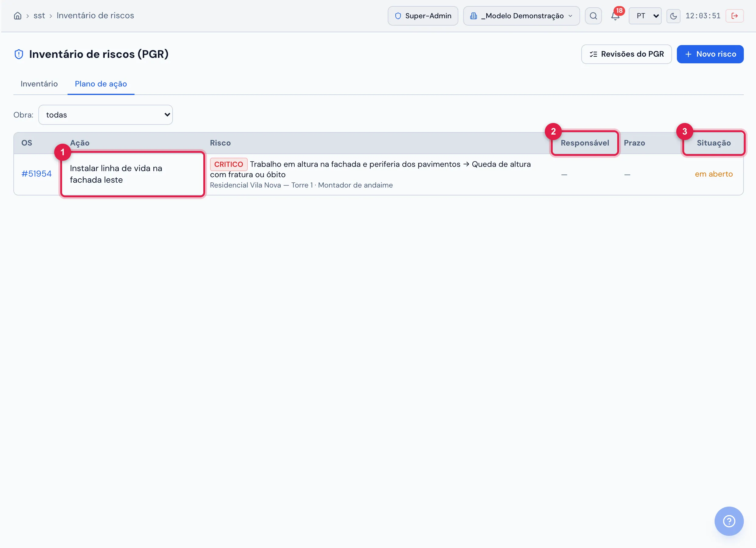Click the CRITICO risk badge

point(228,164)
